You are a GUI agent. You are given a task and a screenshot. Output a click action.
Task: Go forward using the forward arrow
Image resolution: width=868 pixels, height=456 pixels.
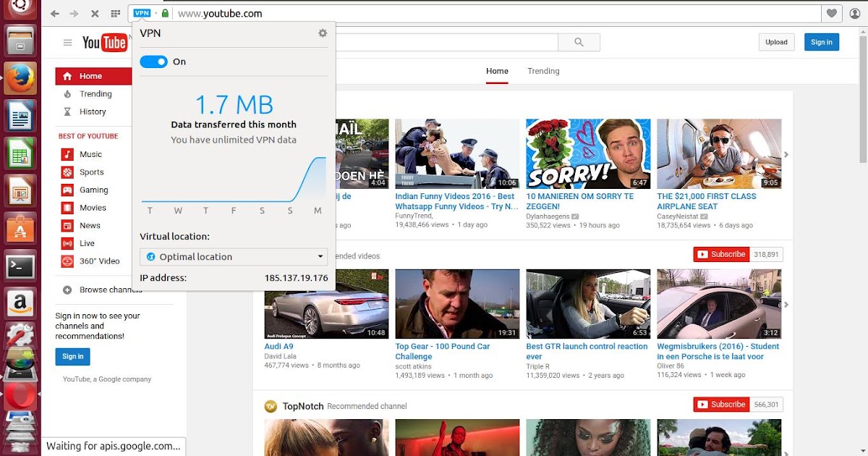(x=74, y=13)
